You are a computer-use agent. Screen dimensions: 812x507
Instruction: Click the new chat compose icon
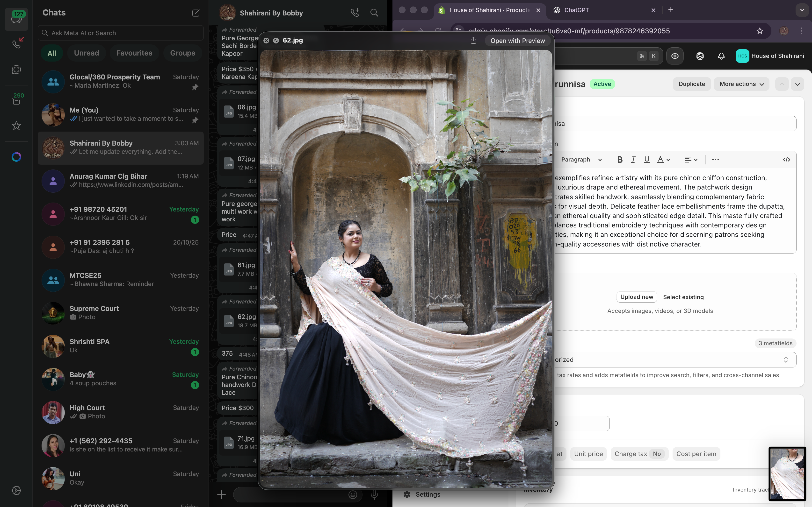click(196, 13)
